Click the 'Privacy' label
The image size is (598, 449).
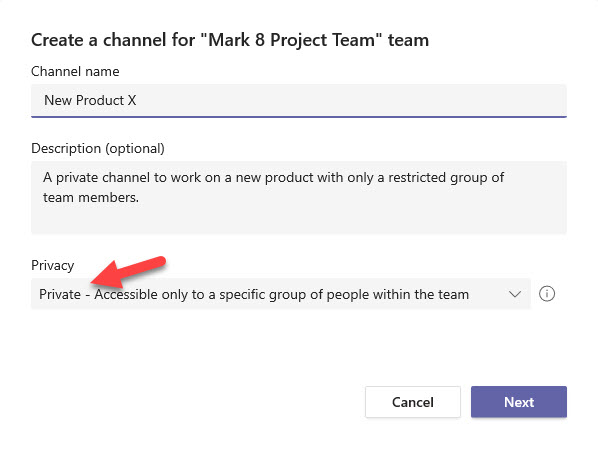pyautogui.click(x=53, y=266)
